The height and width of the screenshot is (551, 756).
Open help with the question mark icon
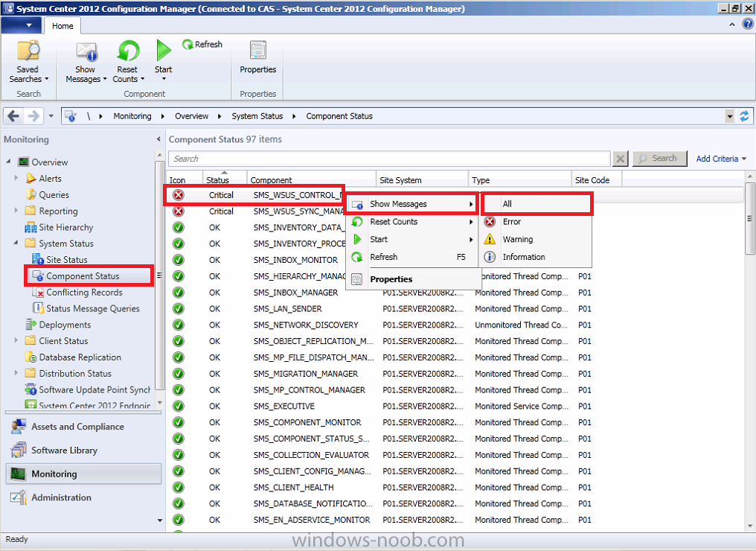pos(747,24)
